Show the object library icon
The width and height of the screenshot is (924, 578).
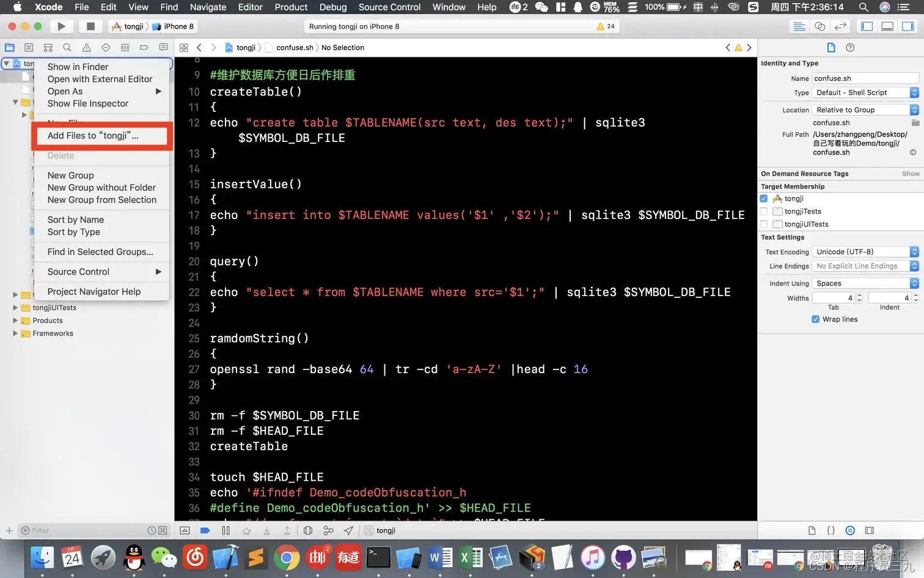850,530
